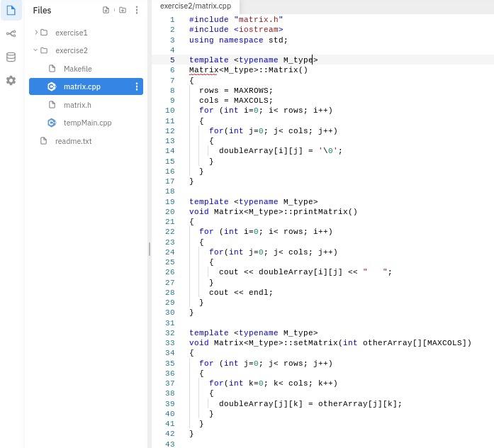Click the for loop on line 10

266,111
